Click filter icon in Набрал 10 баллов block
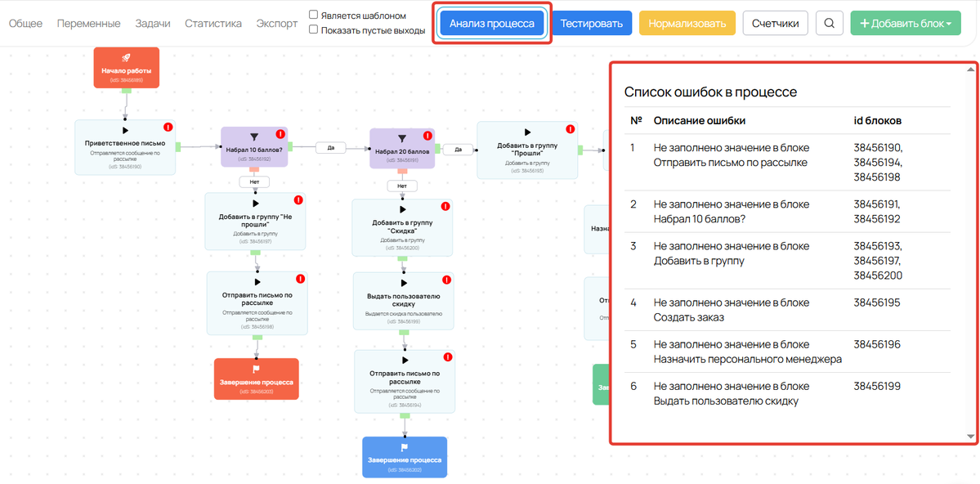980x484 pixels. click(x=254, y=137)
